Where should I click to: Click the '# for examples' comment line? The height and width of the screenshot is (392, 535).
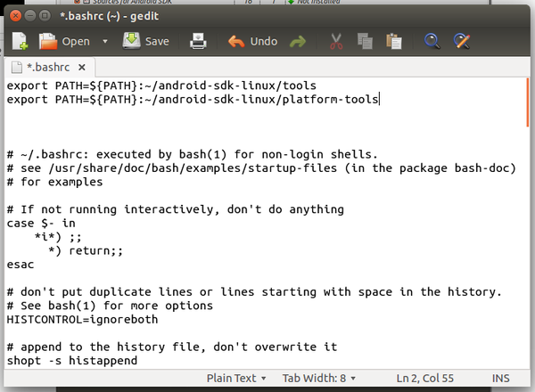coord(54,182)
